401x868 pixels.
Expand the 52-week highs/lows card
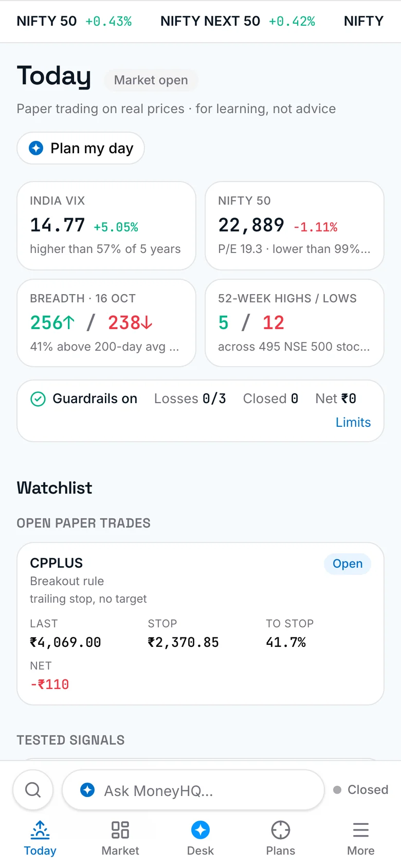point(295,323)
